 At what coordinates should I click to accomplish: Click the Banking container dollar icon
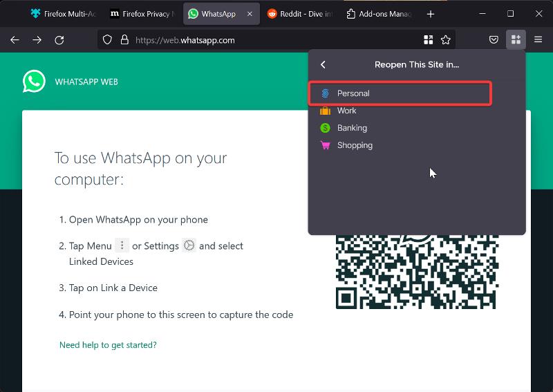click(x=325, y=128)
